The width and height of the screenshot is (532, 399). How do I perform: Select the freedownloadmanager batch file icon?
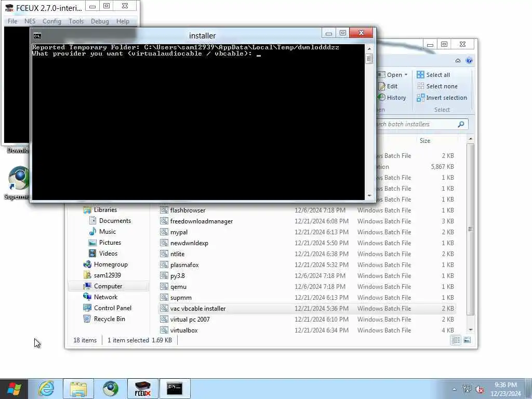(164, 221)
